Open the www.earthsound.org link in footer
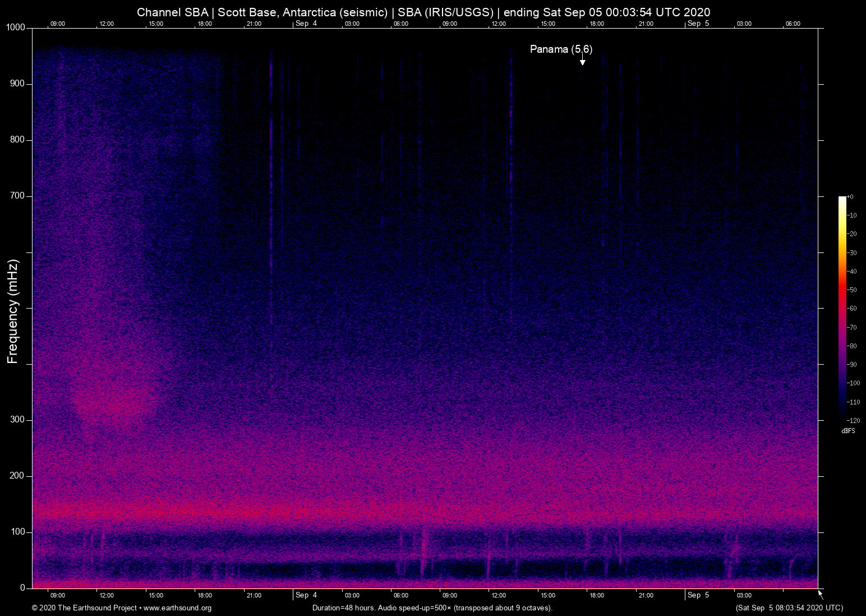 177,608
